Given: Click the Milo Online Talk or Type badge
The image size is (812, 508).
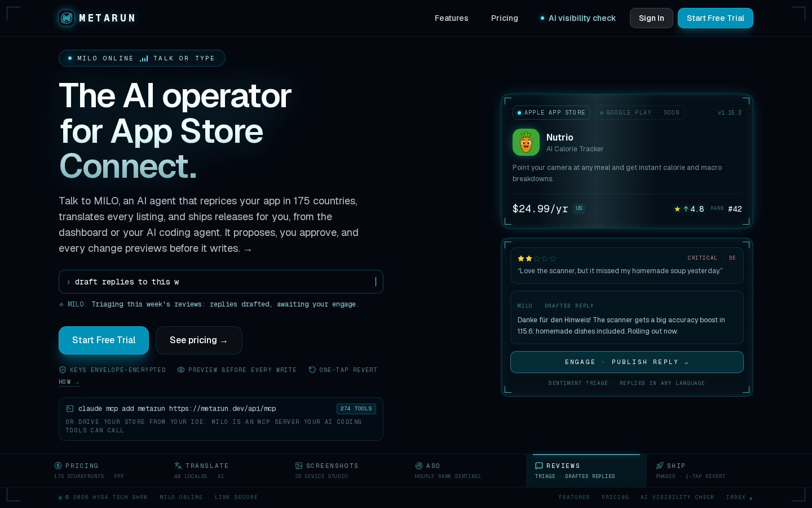Looking at the screenshot, I should [x=142, y=58].
